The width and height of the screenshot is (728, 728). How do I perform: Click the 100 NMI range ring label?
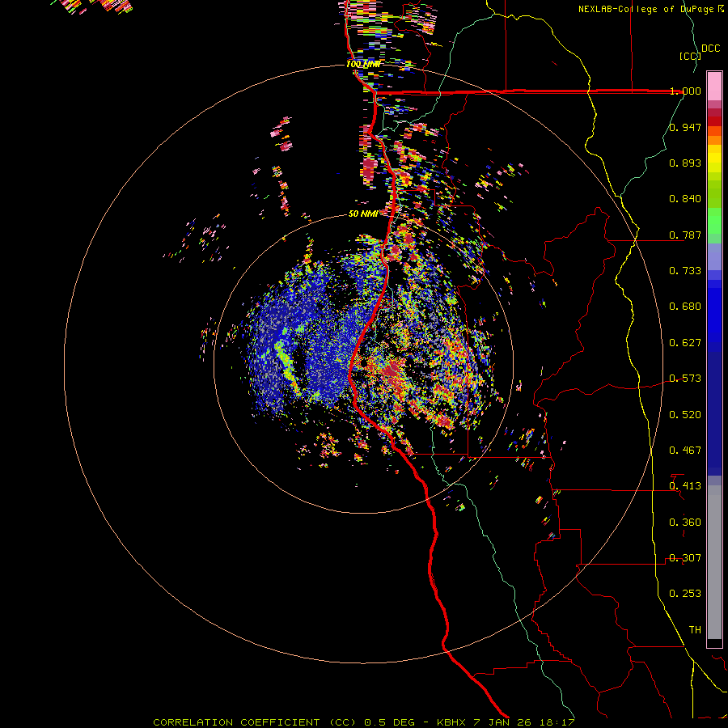[363, 64]
